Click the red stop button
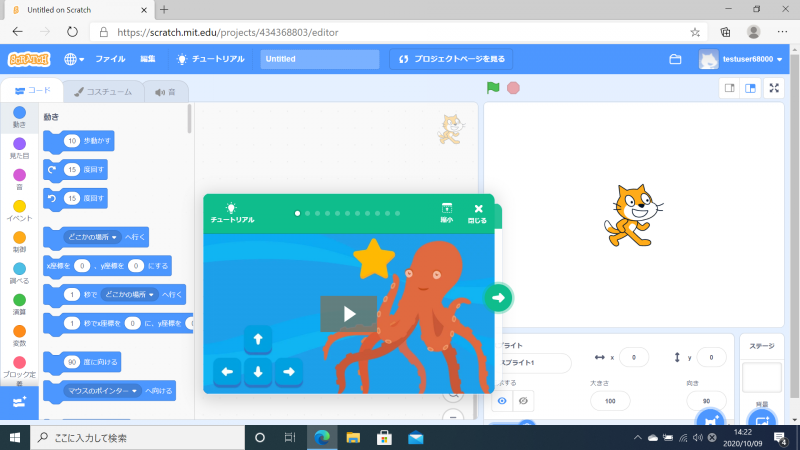 pyautogui.click(x=513, y=88)
